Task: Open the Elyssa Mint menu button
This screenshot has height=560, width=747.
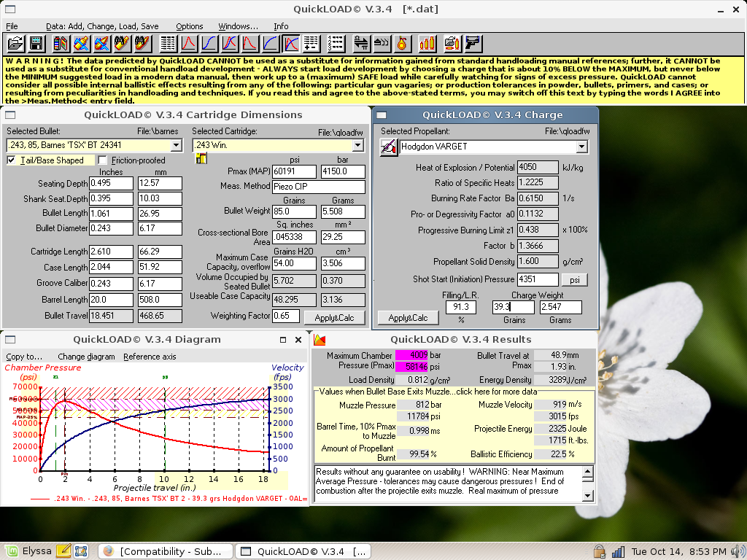Action: pyautogui.click(x=28, y=551)
